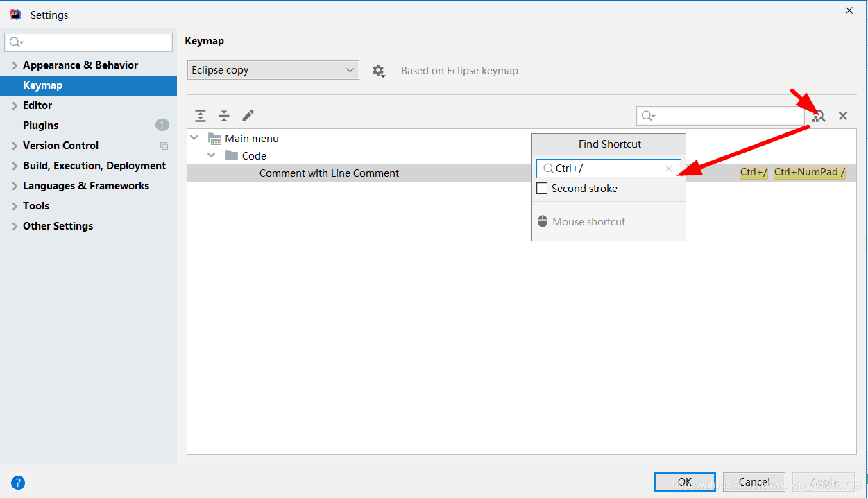Click the Based on Eclipse keymap text
This screenshot has height=498, width=868.
pos(459,71)
